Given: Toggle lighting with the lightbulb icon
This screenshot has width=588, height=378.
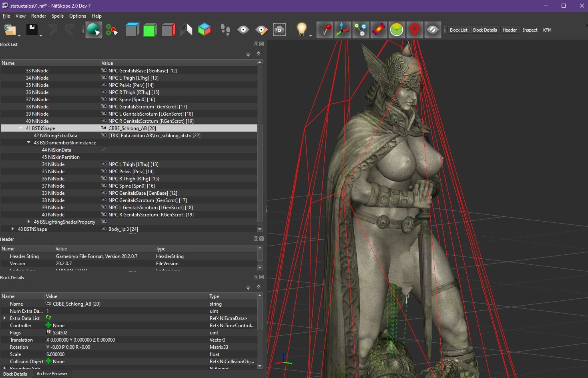Looking at the screenshot, I should pyautogui.click(x=301, y=30).
